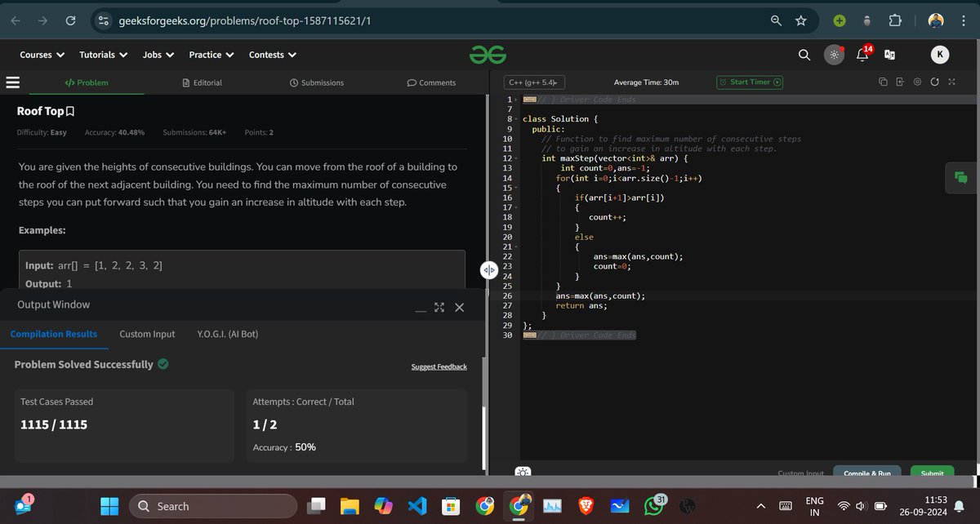
Task: Click the 1115 / 1115 test cases text
Action: click(x=54, y=424)
